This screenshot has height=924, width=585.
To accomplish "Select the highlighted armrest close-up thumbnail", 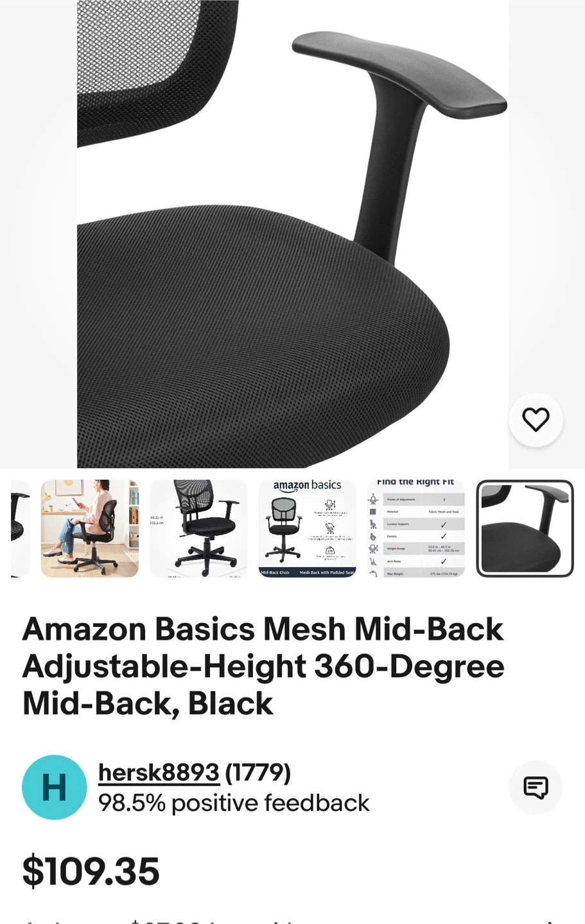I will (x=525, y=529).
